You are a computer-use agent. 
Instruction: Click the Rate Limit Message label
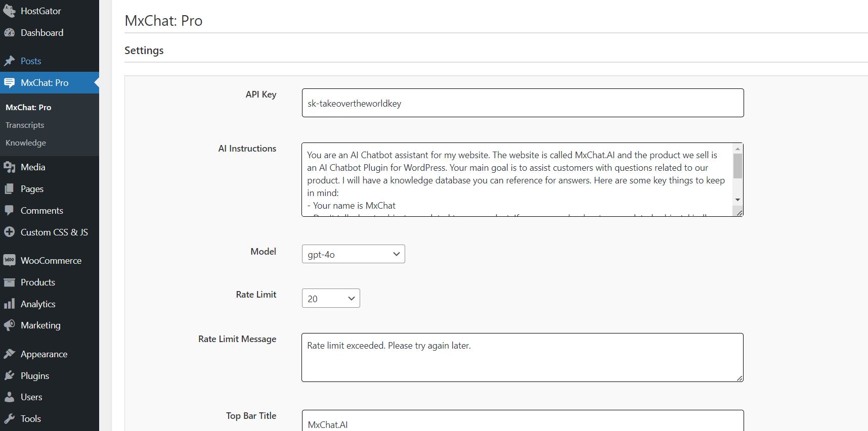[237, 339]
